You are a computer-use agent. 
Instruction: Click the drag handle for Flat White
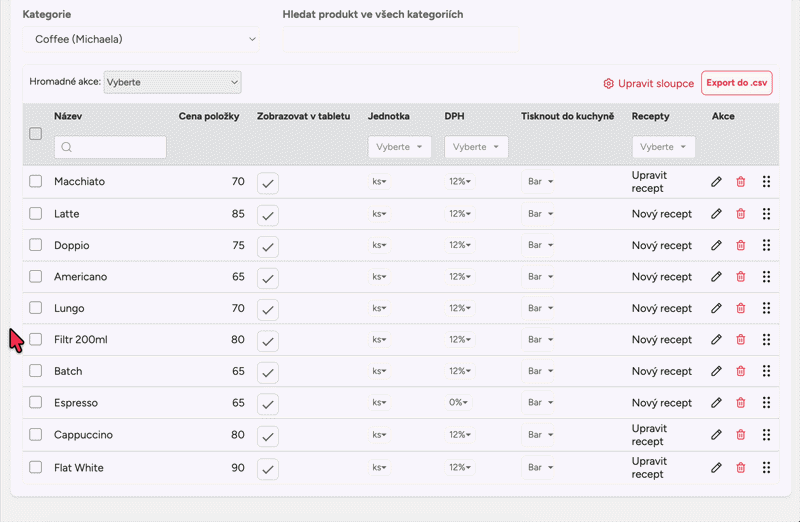tap(766, 467)
